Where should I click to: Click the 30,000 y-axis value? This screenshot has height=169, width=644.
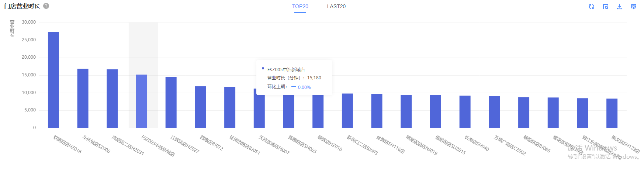click(x=29, y=22)
